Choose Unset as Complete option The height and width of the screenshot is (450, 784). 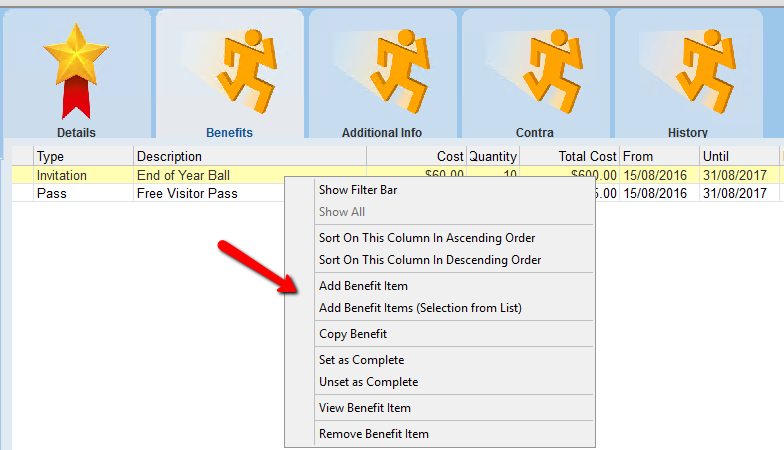368,382
